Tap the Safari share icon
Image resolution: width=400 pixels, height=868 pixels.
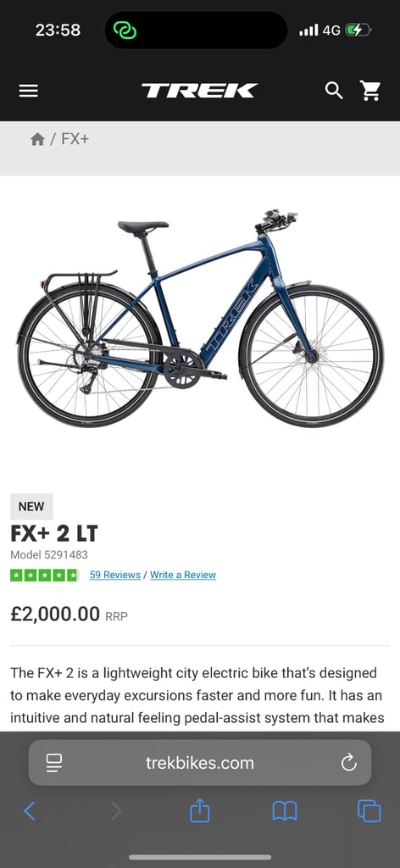pyautogui.click(x=200, y=811)
